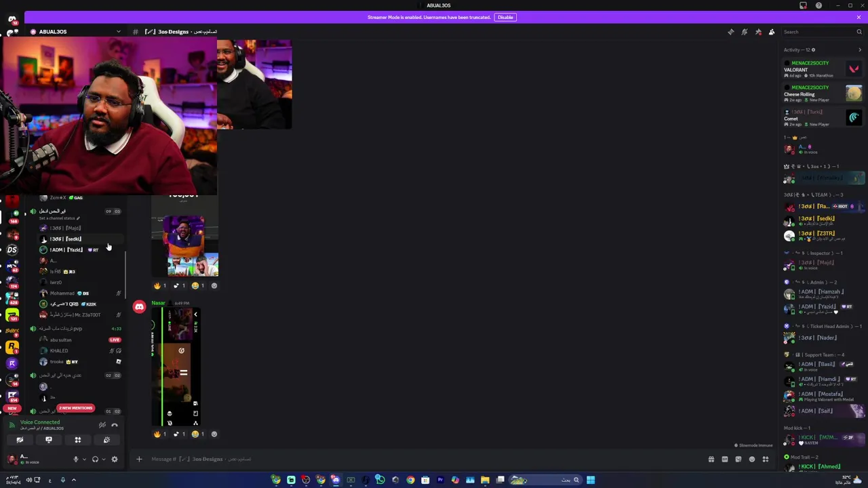Select member !3os | sedki in member list

[x=823, y=221]
